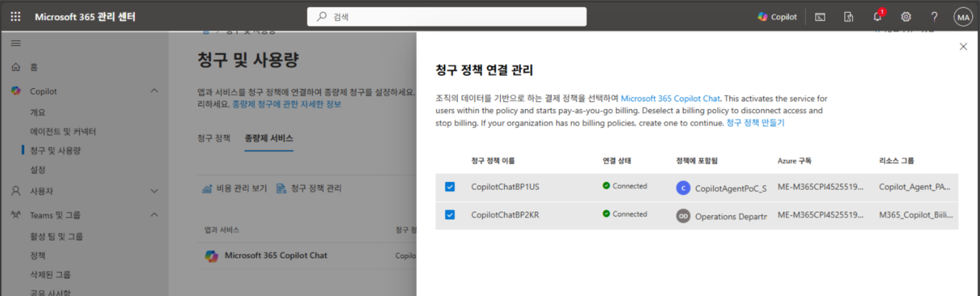Close the billing policy connection panel
This screenshot has width=980, height=296.
pos(963,47)
